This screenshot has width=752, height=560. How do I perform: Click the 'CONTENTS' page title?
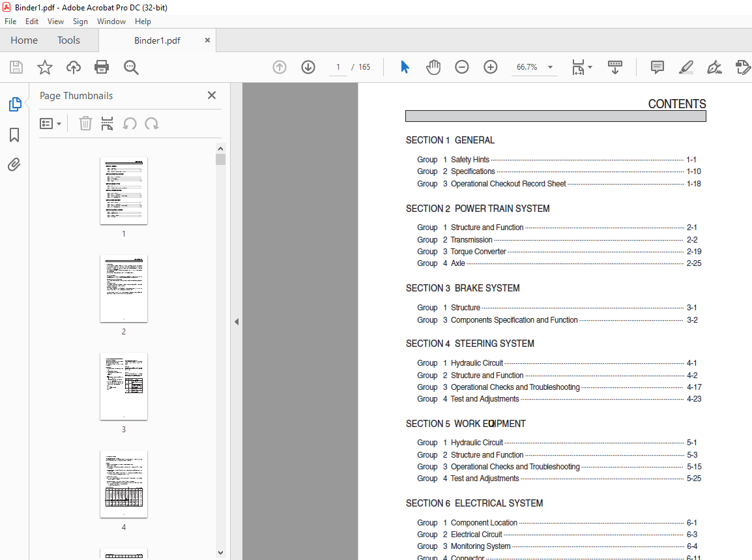click(676, 104)
